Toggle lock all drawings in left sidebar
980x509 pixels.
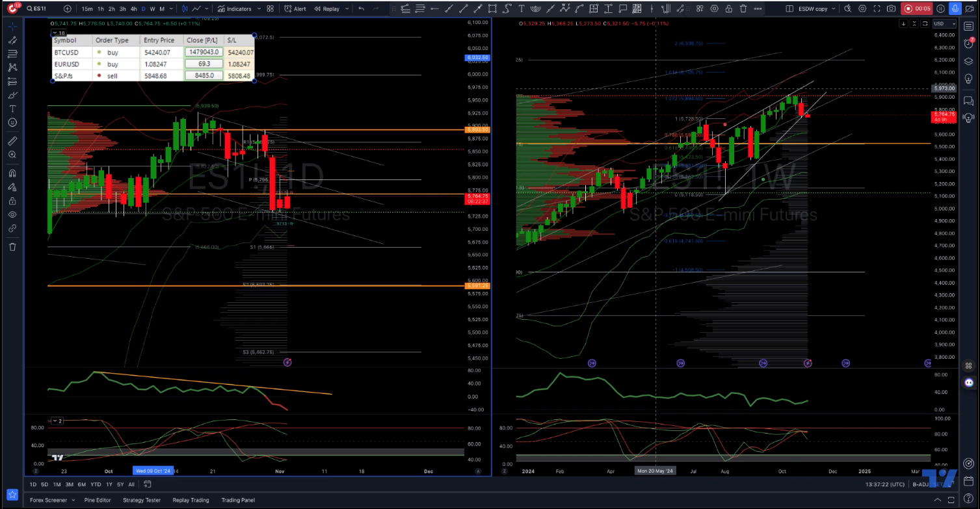click(12, 201)
